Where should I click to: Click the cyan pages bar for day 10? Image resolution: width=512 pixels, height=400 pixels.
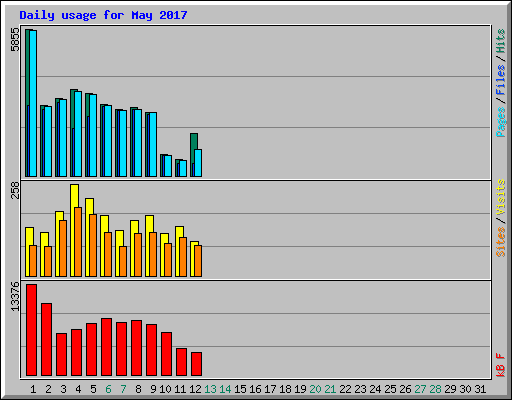coord(168,166)
